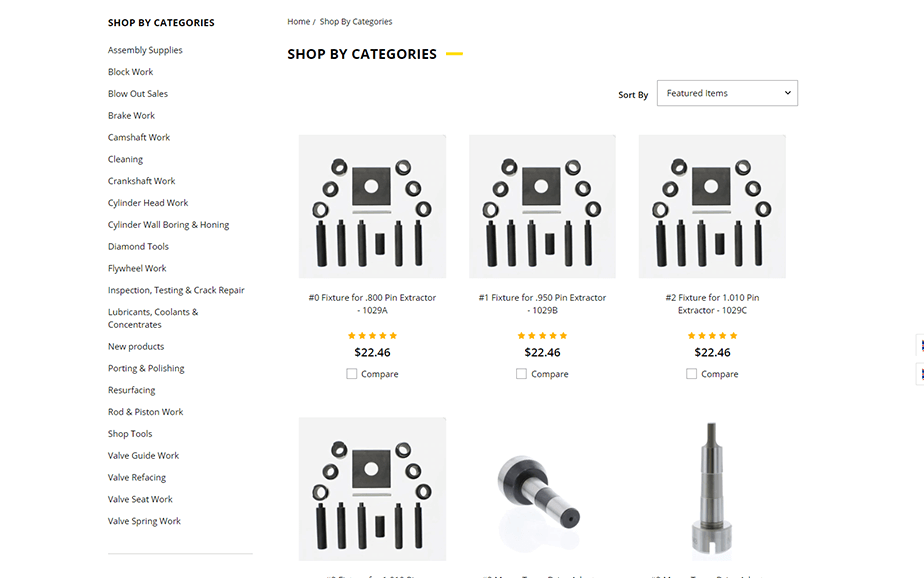Viewport: 924px width, 578px height.
Task: Open the Sort By Featured Items dropdown
Action: [x=727, y=93]
